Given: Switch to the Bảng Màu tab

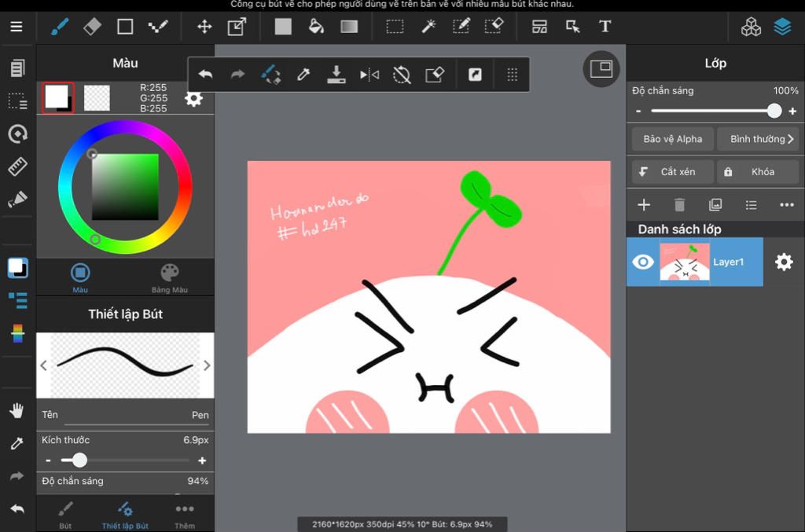Looking at the screenshot, I should tap(170, 278).
